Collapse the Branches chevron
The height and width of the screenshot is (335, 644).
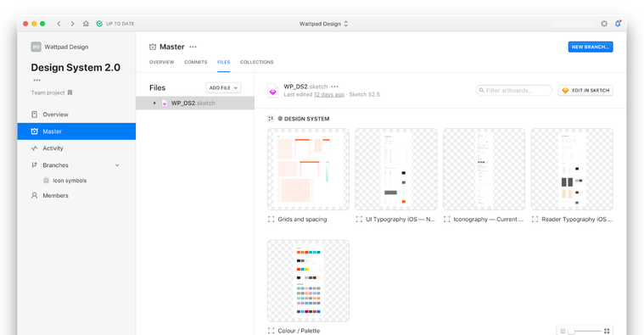[x=117, y=165]
